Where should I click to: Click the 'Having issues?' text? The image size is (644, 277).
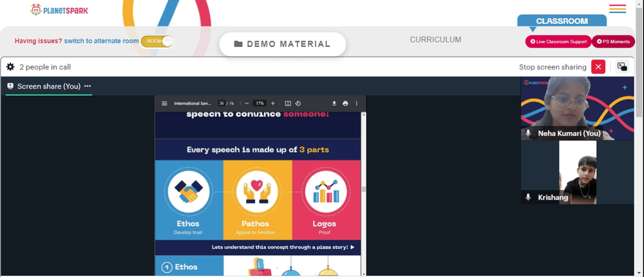[x=39, y=41]
